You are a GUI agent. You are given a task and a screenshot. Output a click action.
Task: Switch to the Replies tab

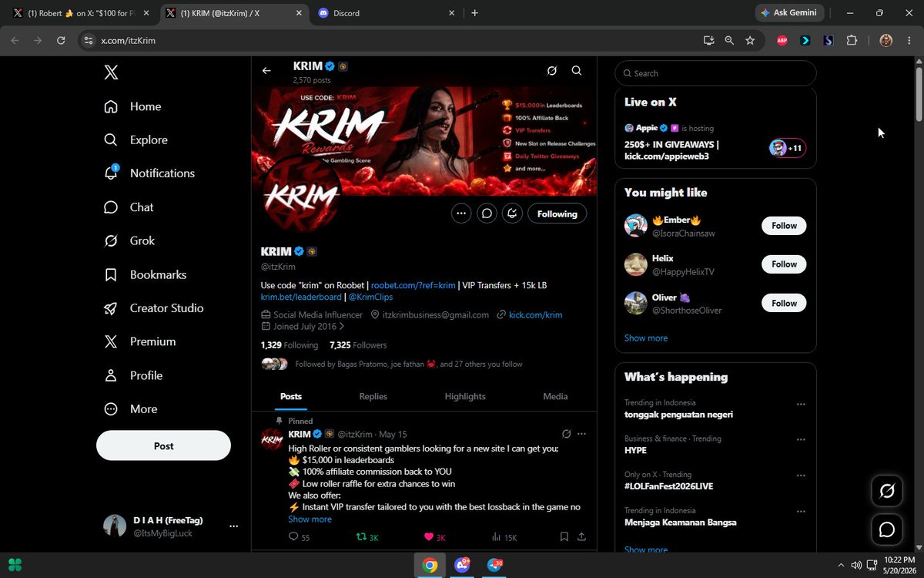(x=373, y=396)
